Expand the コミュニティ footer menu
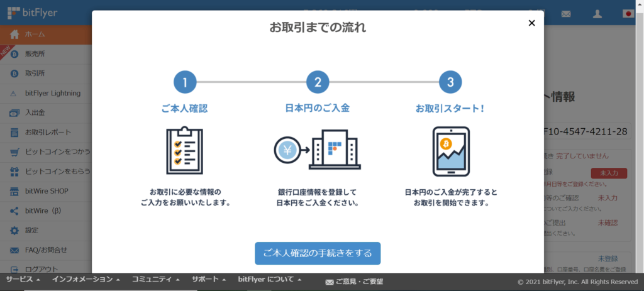Screen dimensions: 644x291 click(156, 280)
